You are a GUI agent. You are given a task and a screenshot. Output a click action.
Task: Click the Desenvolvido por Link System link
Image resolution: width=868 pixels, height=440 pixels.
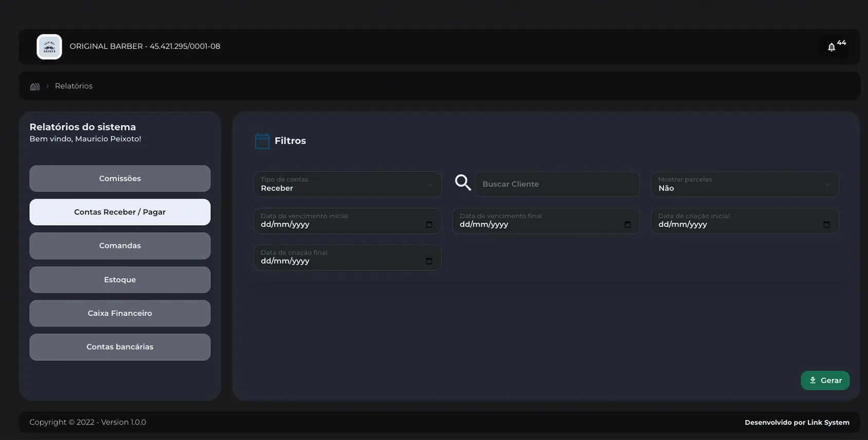(797, 423)
